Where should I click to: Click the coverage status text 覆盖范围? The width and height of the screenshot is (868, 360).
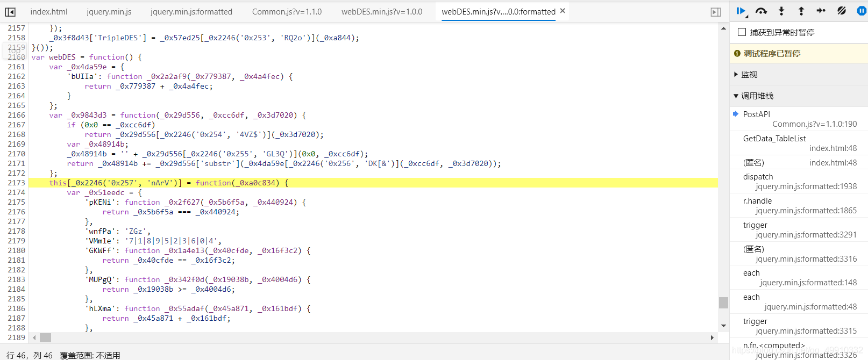(90, 355)
